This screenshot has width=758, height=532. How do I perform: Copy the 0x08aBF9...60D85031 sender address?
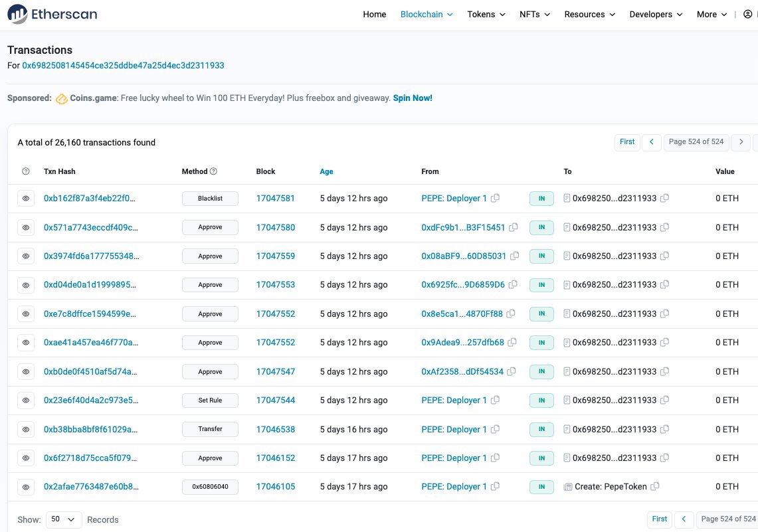[515, 256]
